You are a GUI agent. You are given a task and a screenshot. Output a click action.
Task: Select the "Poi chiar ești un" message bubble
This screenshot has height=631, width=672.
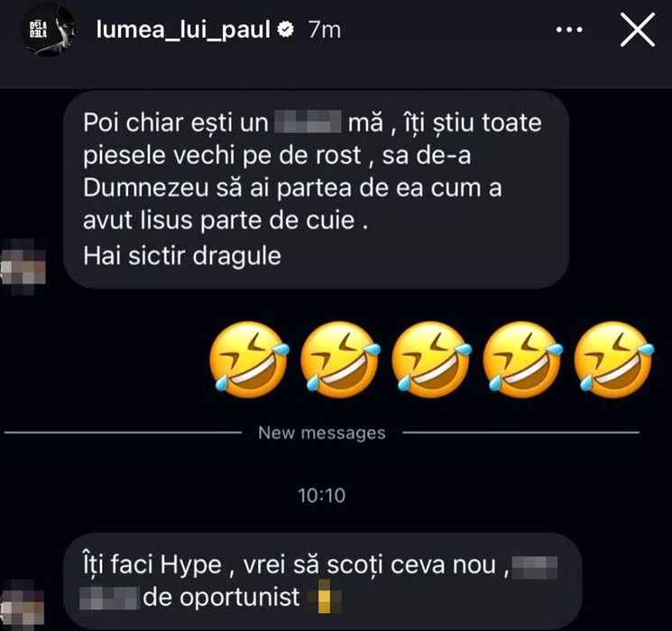point(317,189)
